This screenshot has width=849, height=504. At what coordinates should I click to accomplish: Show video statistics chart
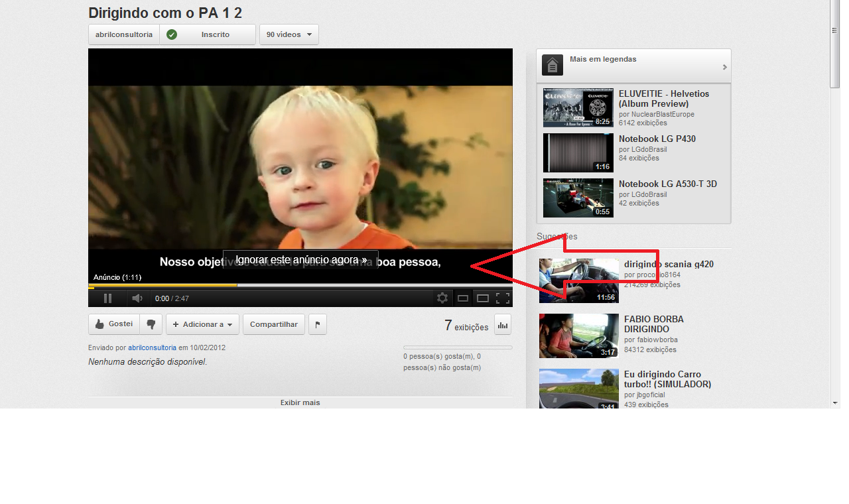(503, 325)
